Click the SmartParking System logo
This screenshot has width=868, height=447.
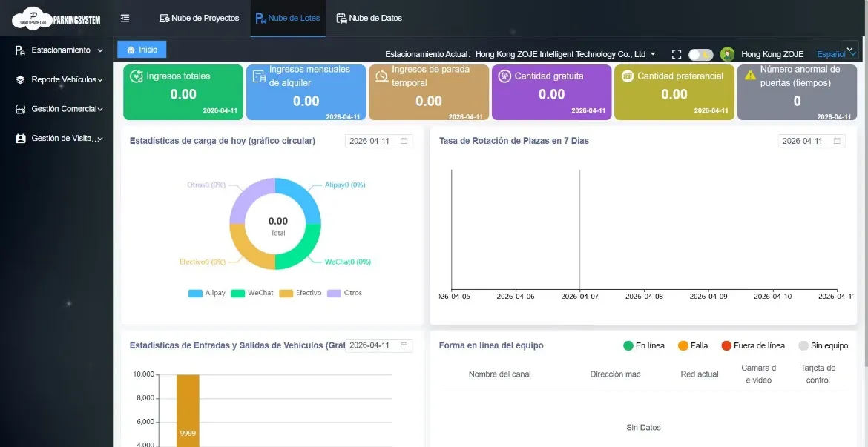56,18
